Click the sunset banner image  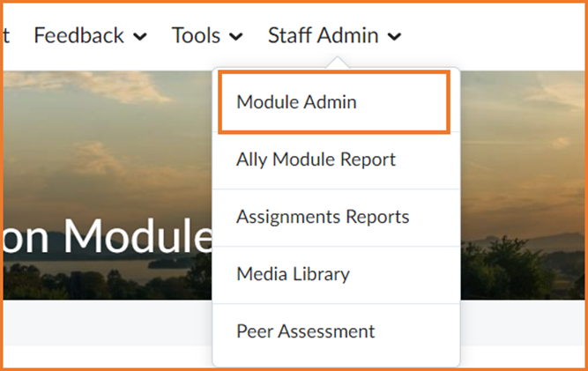(x=107, y=150)
